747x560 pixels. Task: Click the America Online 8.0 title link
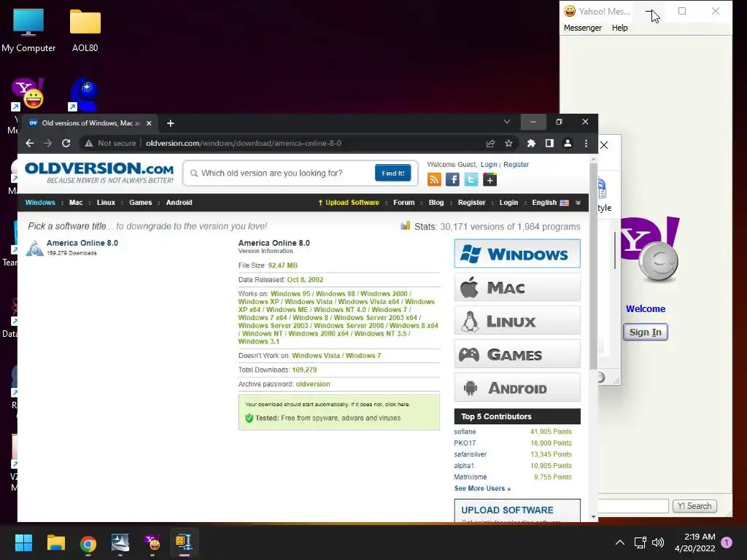point(82,243)
